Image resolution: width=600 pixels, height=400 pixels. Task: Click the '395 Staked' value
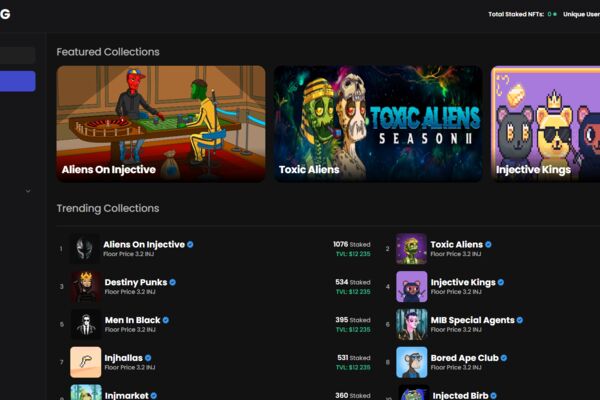[353, 320]
